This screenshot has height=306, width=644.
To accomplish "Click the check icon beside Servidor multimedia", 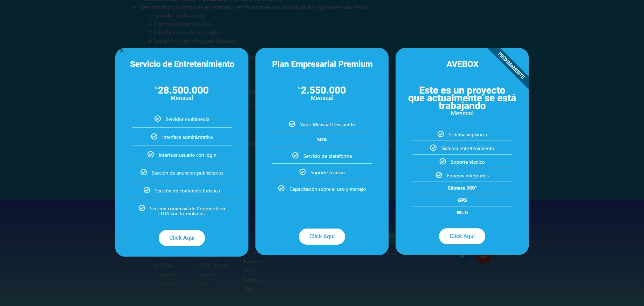I will click(158, 119).
